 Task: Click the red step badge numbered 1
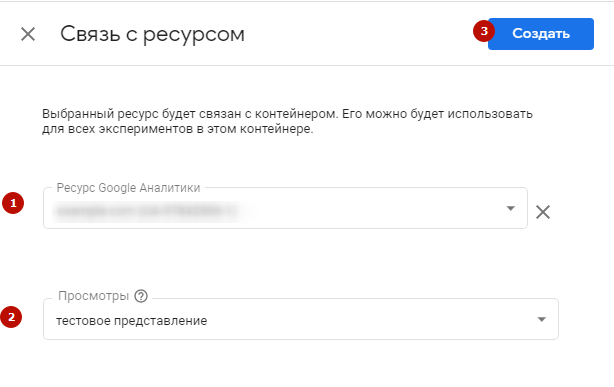pyautogui.click(x=13, y=203)
